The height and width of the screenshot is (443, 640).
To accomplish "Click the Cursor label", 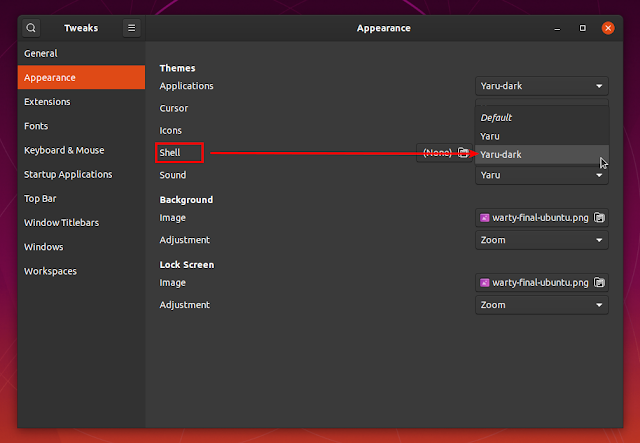I will (x=173, y=108).
